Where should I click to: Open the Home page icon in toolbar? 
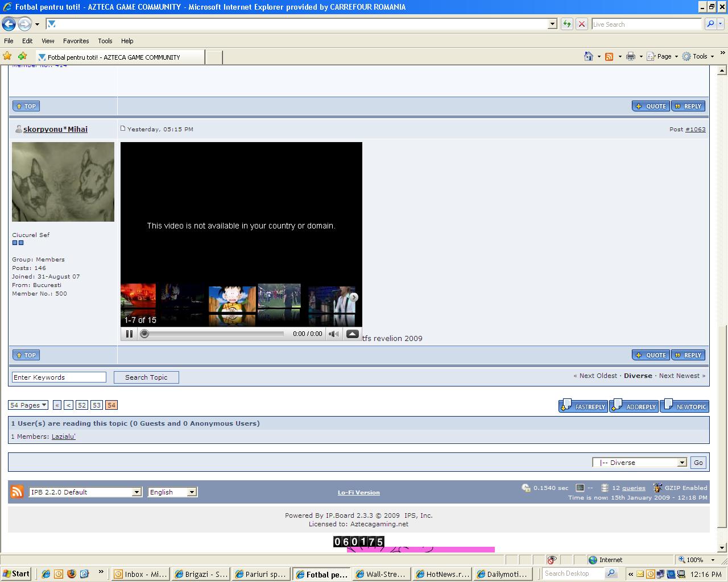coord(589,56)
